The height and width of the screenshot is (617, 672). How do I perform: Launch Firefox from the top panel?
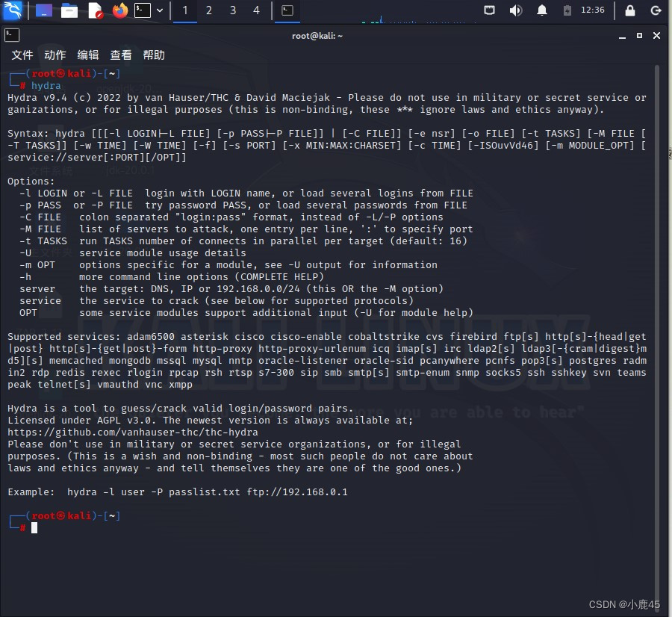coord(120,10)
